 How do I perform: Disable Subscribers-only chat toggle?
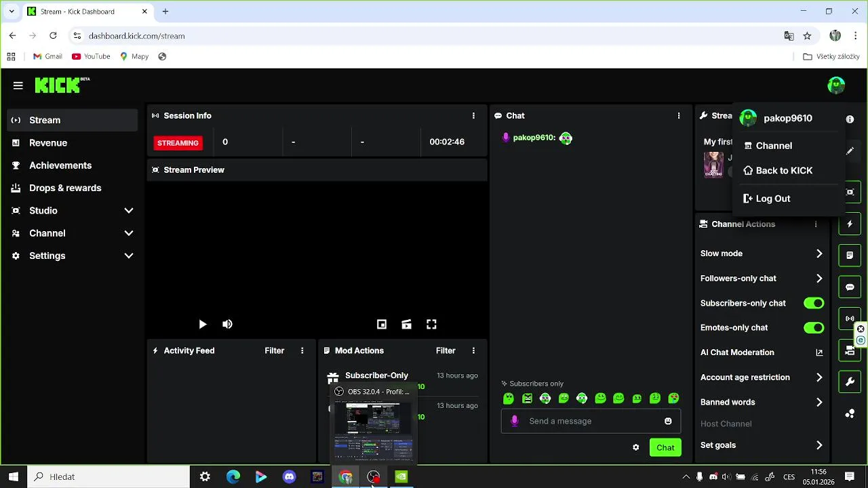click(814, 303)
